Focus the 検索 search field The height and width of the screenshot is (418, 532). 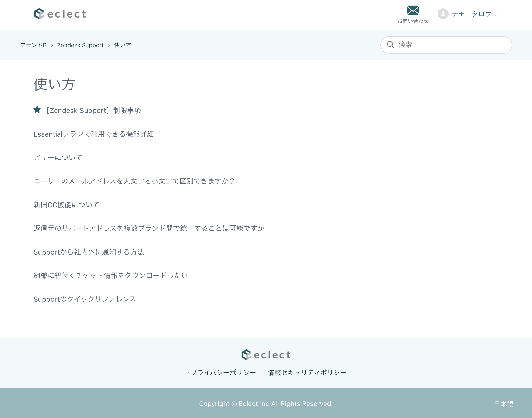pyautogui.click(x=446, y=45)
